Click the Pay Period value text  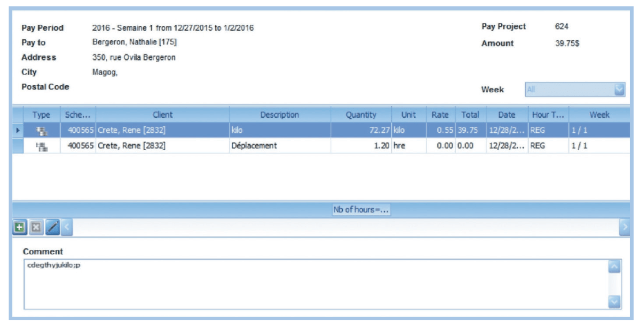(173, 28)
